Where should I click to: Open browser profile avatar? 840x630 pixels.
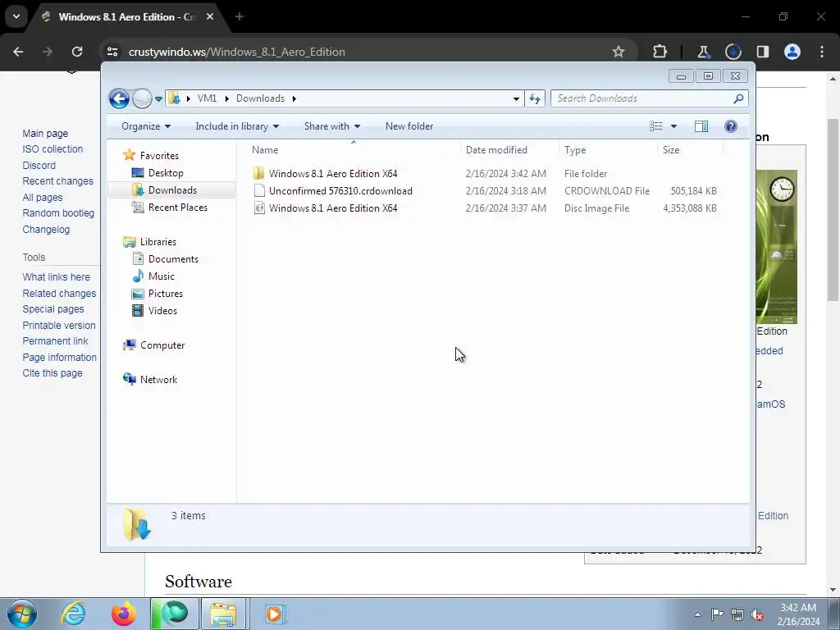792,52
